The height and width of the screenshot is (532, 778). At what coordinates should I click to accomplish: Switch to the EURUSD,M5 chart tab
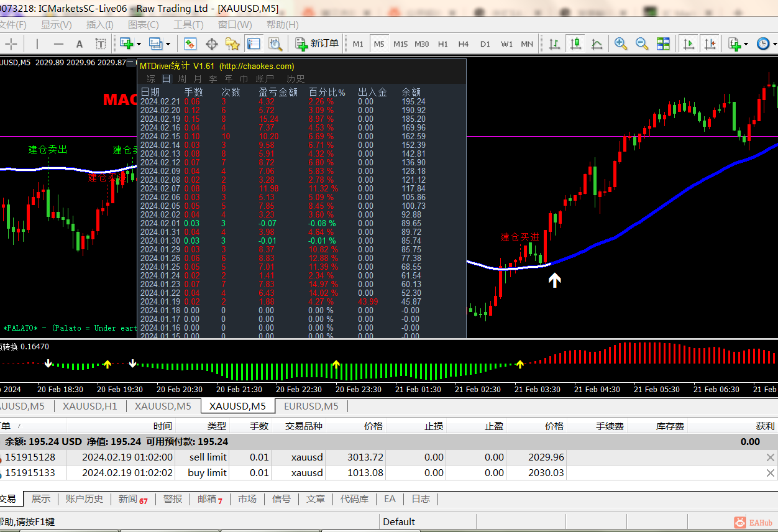(x=311, y=406)
